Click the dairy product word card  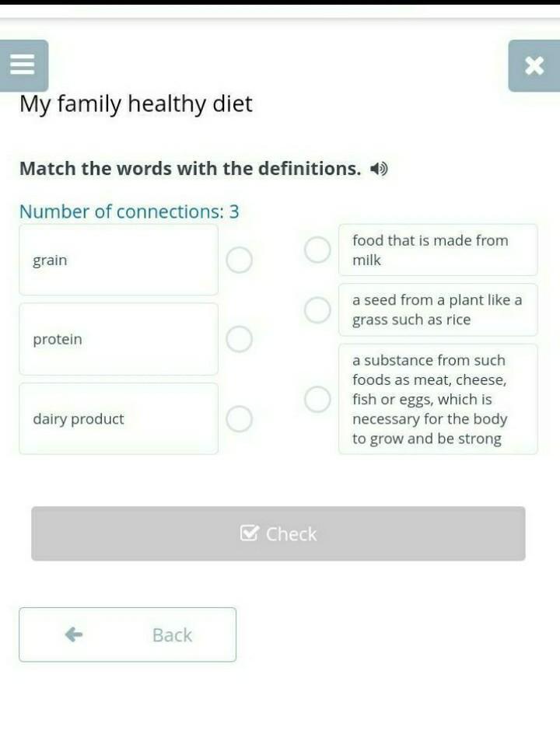(x=118, y=419)
